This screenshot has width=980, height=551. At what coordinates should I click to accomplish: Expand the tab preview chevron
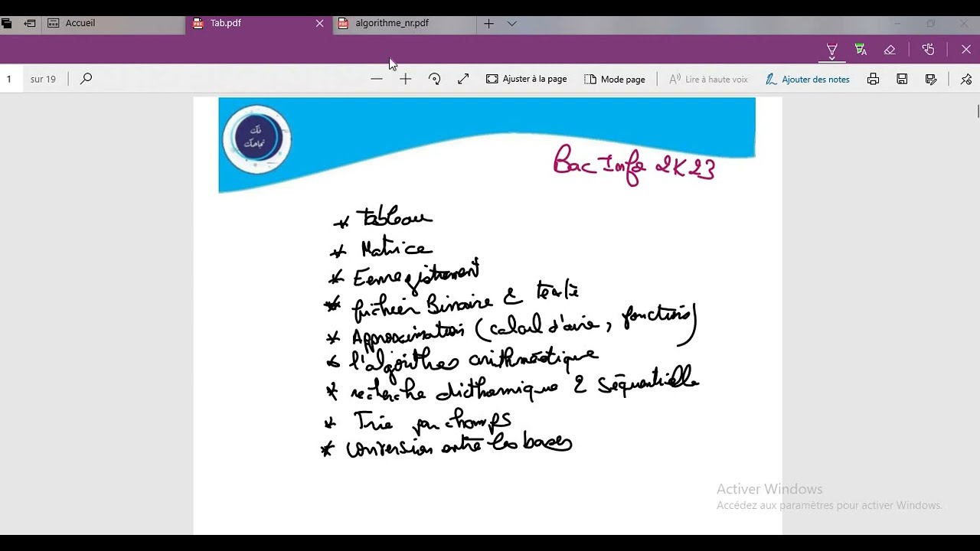(512, 24)
